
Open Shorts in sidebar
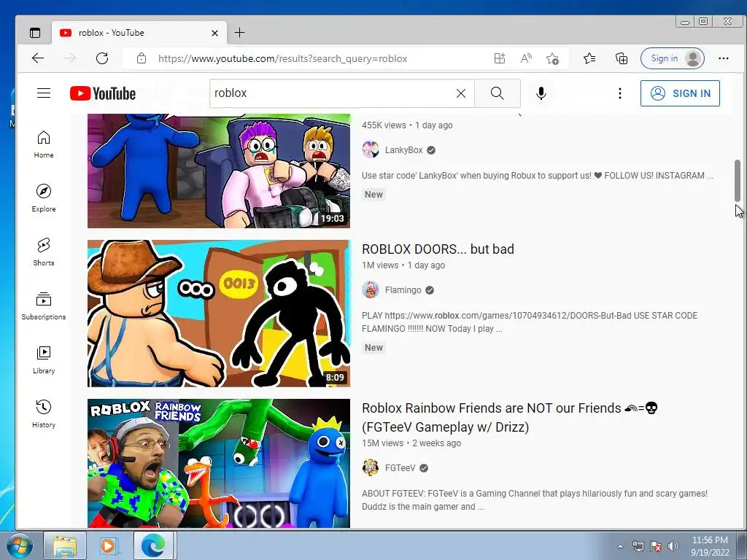[44, 252]
